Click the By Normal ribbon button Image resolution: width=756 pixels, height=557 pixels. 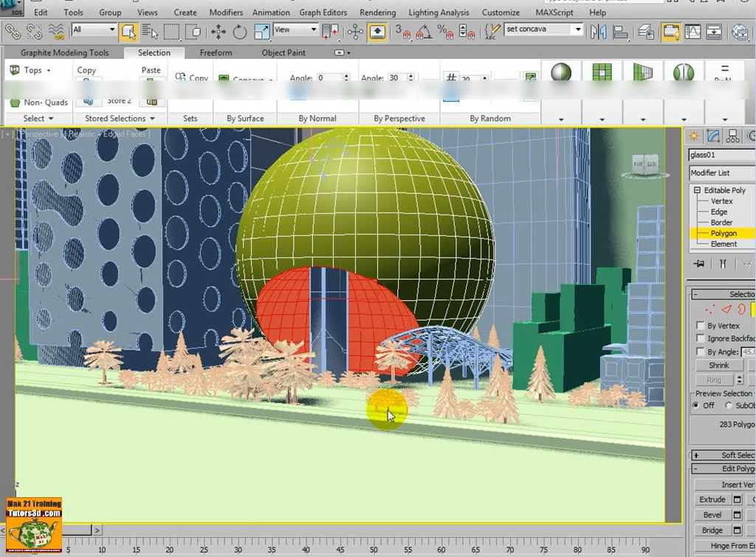point(319,118)
